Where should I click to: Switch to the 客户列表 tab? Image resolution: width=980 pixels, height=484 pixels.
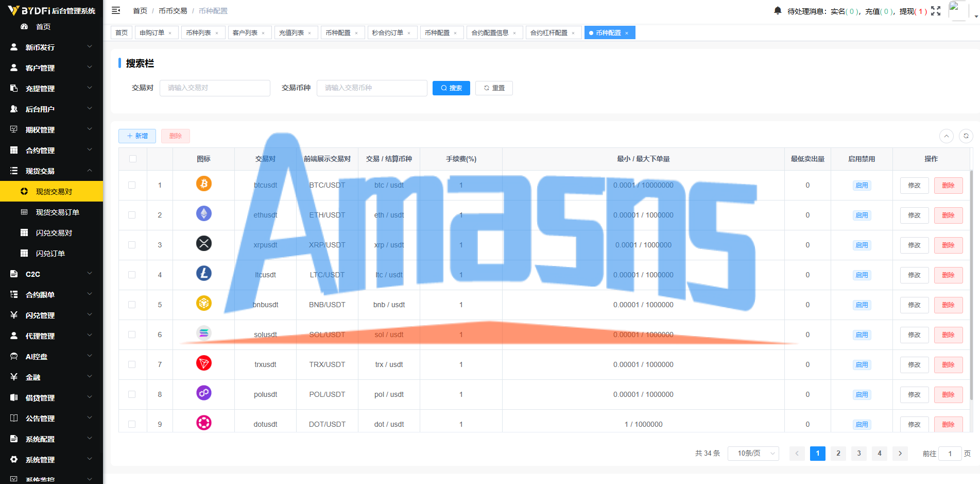pos(249,32)
